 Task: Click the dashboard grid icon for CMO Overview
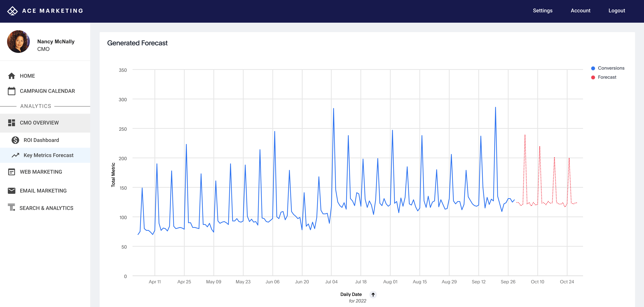click(x=11, y=123)
